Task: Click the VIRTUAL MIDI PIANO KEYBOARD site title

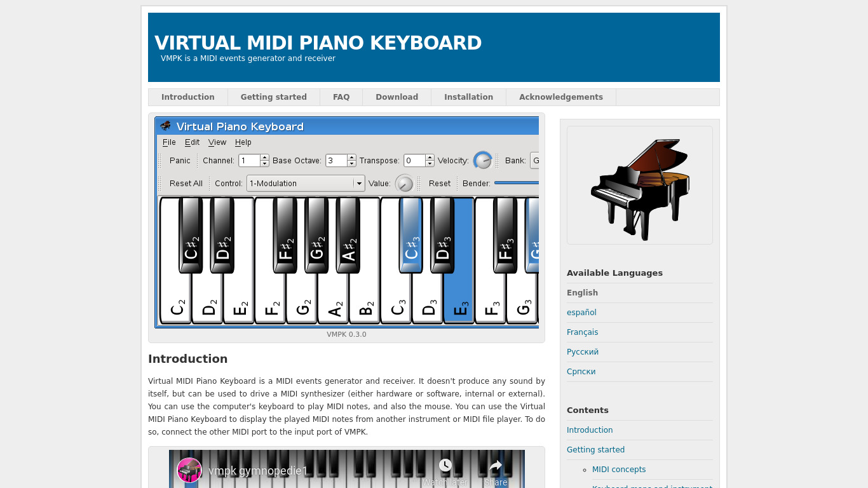Action: [x=318, y=43]
